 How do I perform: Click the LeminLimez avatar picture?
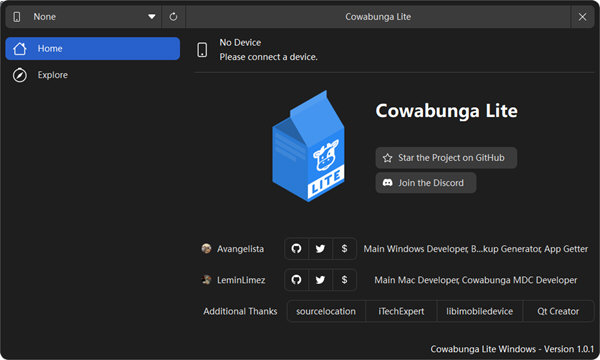tap(206, 280)
